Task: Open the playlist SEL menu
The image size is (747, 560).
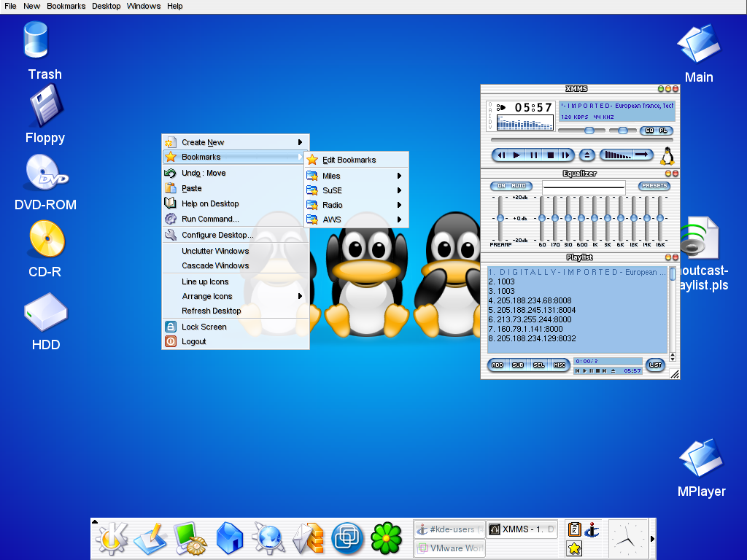Action: point(539,365)
